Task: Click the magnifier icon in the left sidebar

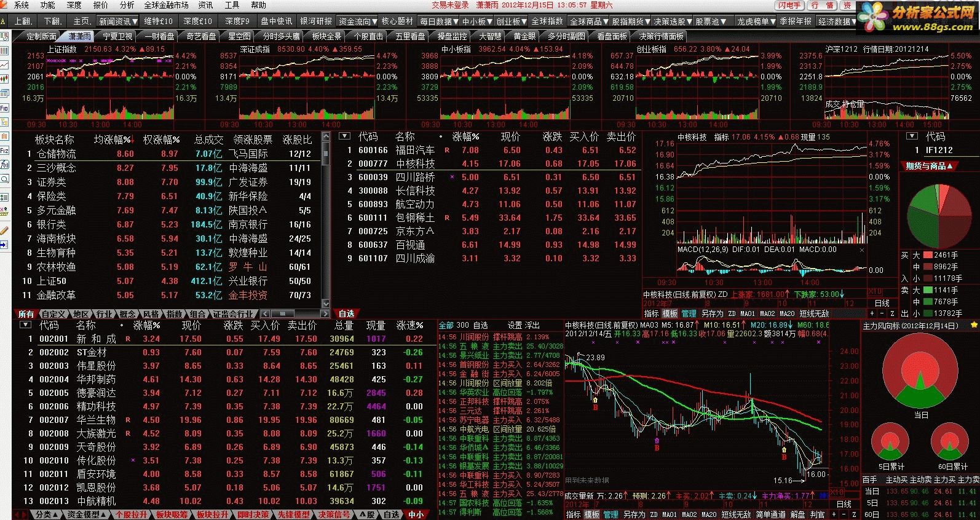Action: (x=4, y=179)
